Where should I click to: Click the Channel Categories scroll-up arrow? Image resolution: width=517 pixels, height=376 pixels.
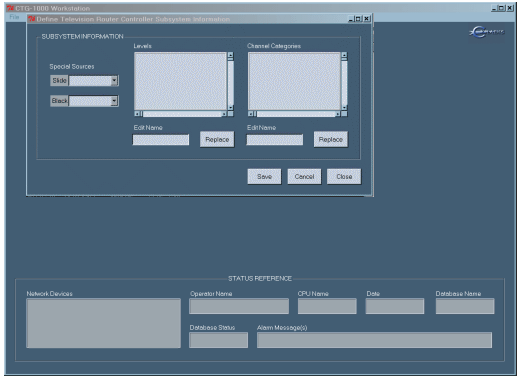point(344,56)
